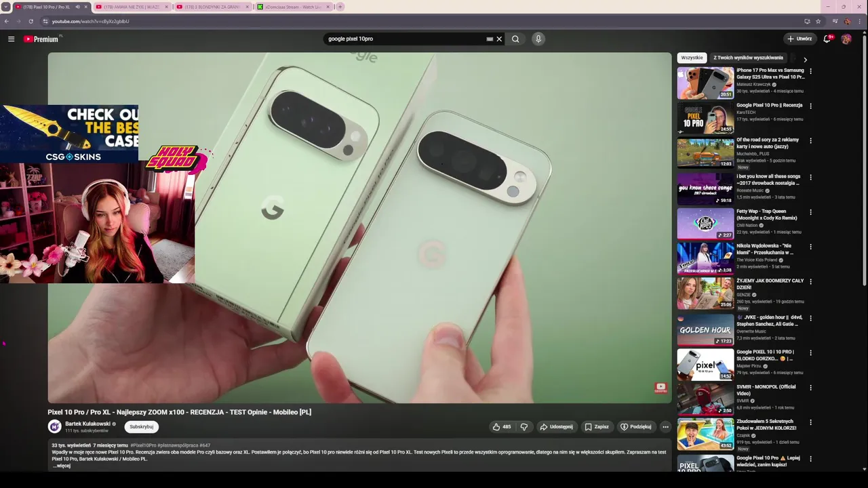Open the notifications bell
The width and height of the screenshot is (868, 488).
(x=827, y=39)
